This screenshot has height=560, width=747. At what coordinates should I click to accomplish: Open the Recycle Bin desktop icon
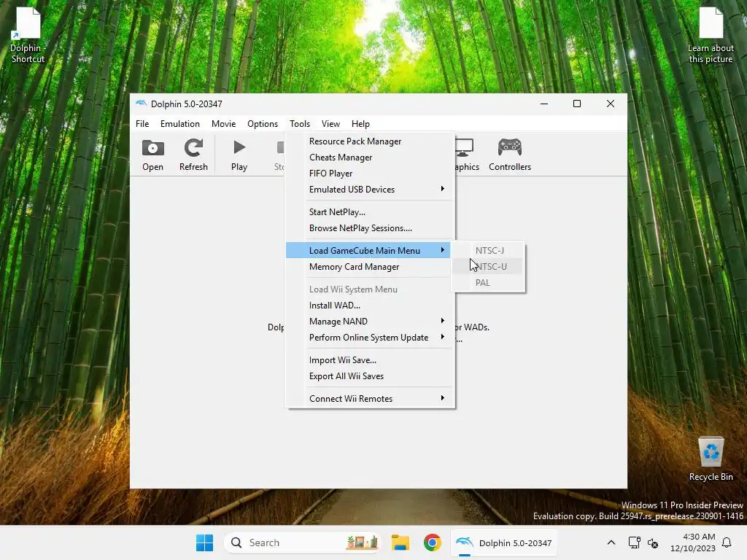[x=711, y=459]
